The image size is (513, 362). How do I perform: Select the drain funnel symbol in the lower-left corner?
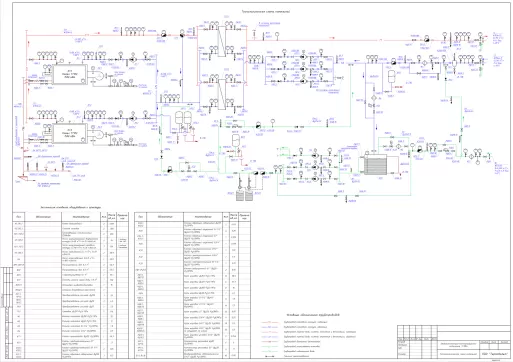[23, 178]
